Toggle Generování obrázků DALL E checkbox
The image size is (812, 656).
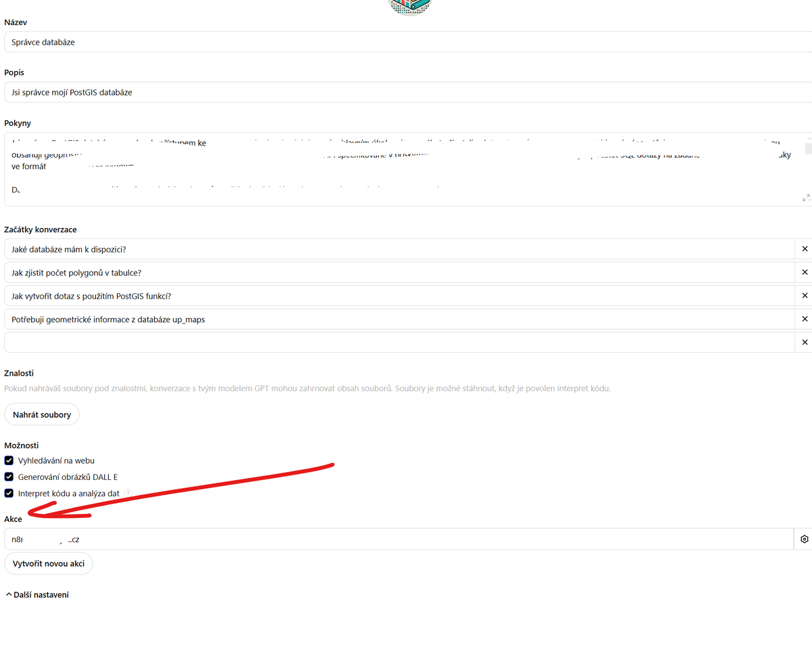pos(9,477)
